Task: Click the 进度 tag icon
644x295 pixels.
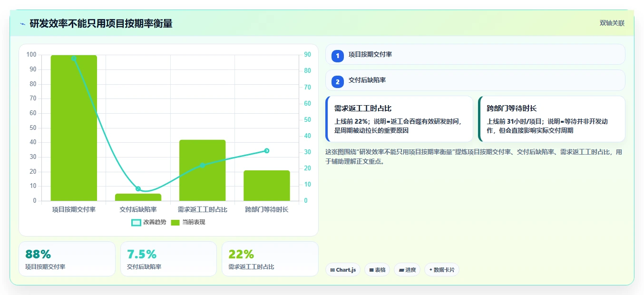Action: click(x=401, y=270)
